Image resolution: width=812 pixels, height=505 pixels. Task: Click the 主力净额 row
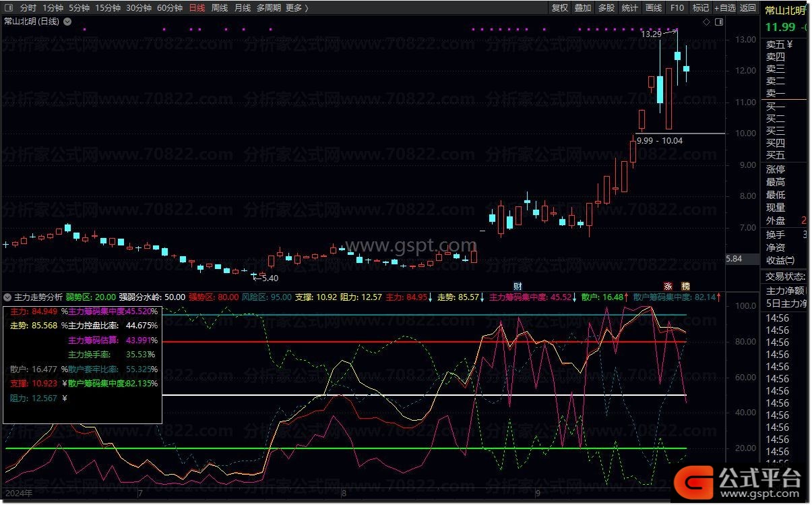[787, 291]
